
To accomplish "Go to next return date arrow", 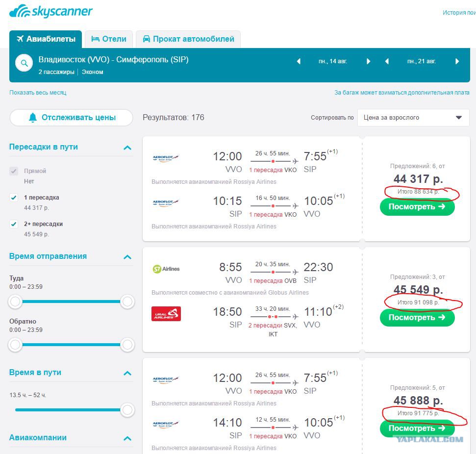I will pyautogui.click(x=457, y=61).
